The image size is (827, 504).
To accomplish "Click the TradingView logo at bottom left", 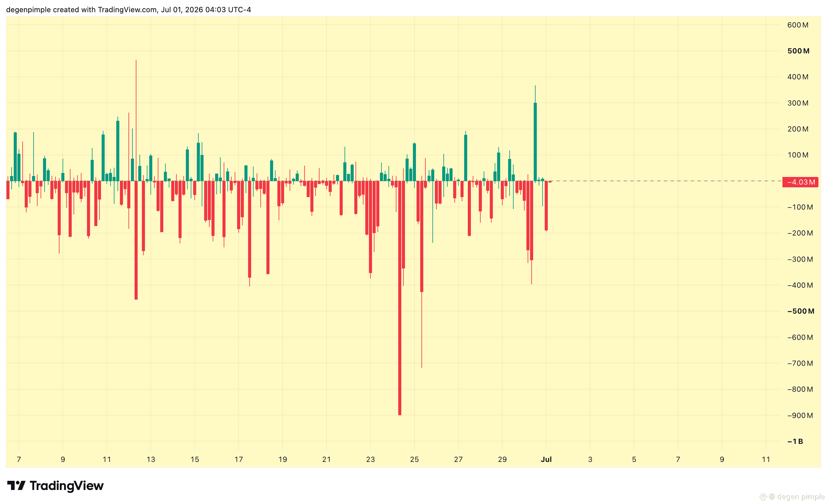I will click(55, 486).
